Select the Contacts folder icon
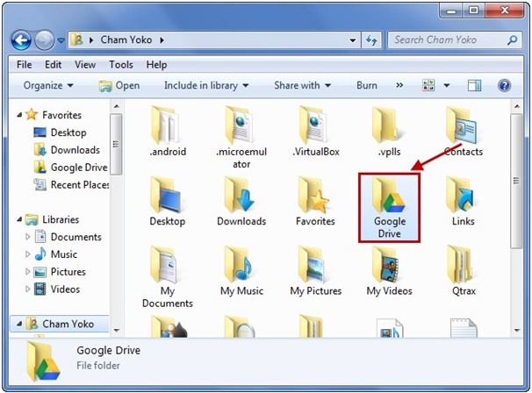The height and width of the screenshot is (393, 532). [462, 125]
